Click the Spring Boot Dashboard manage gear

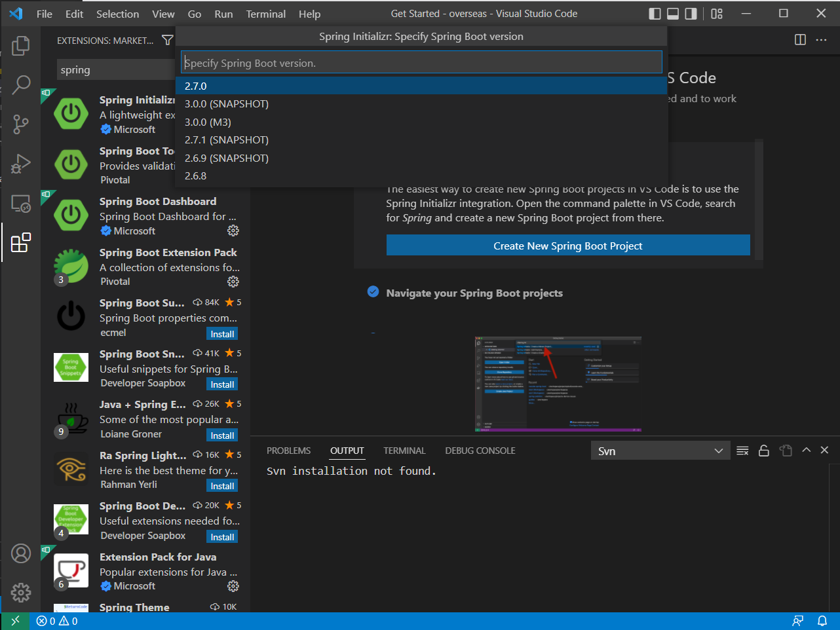pyautogui.click(x=233, y=231)
